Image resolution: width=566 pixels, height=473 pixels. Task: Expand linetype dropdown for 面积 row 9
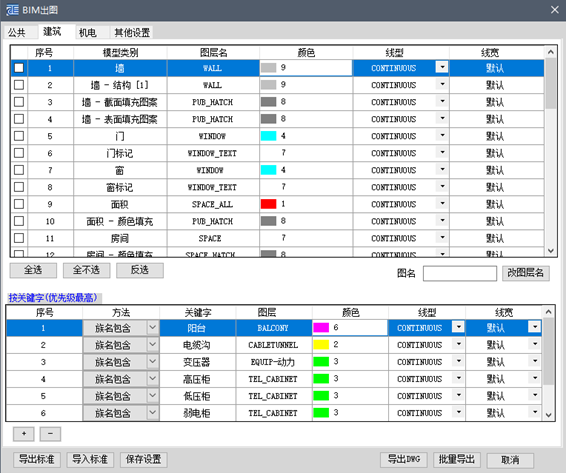coord(442,204)
